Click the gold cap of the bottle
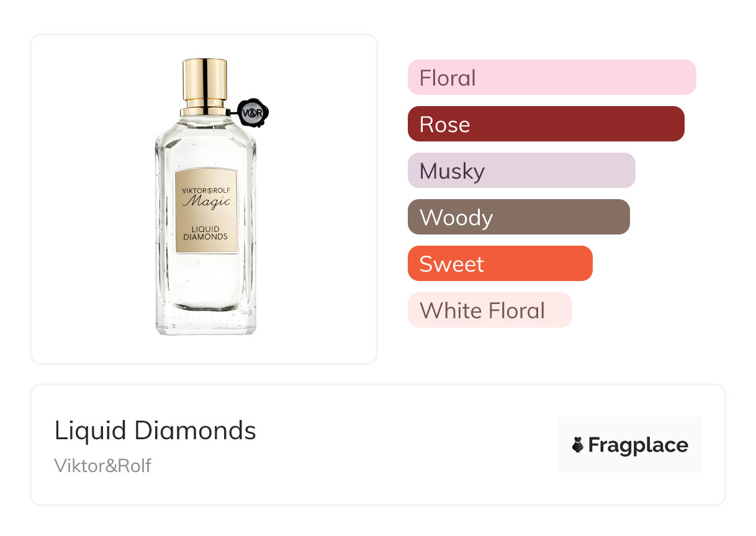756x536 pixels. tap(205, 81)
